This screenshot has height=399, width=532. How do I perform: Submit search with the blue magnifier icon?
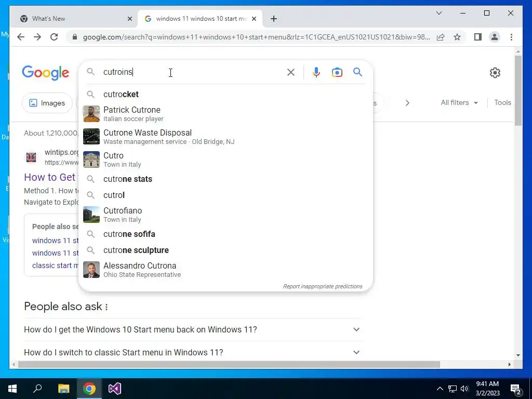click(357, 72)
